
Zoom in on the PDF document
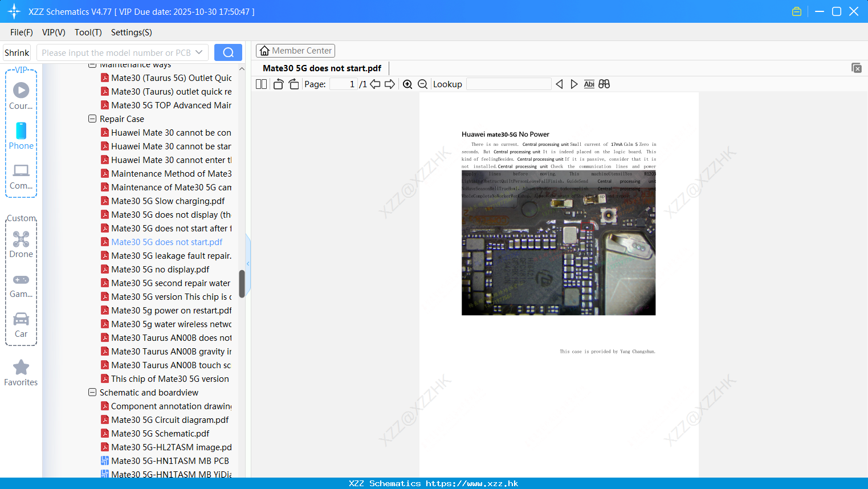[407, 84]
